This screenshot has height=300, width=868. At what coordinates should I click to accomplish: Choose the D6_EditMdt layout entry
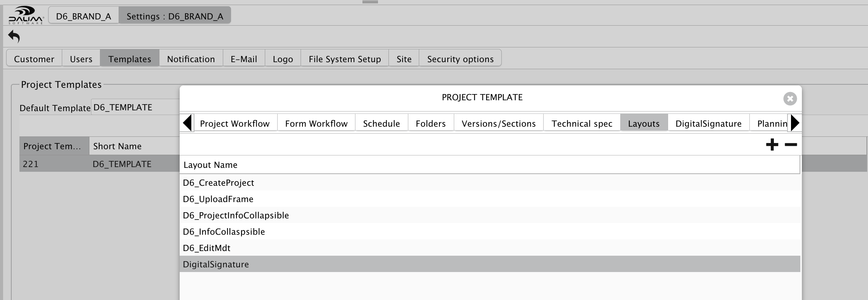click(490, 248)
